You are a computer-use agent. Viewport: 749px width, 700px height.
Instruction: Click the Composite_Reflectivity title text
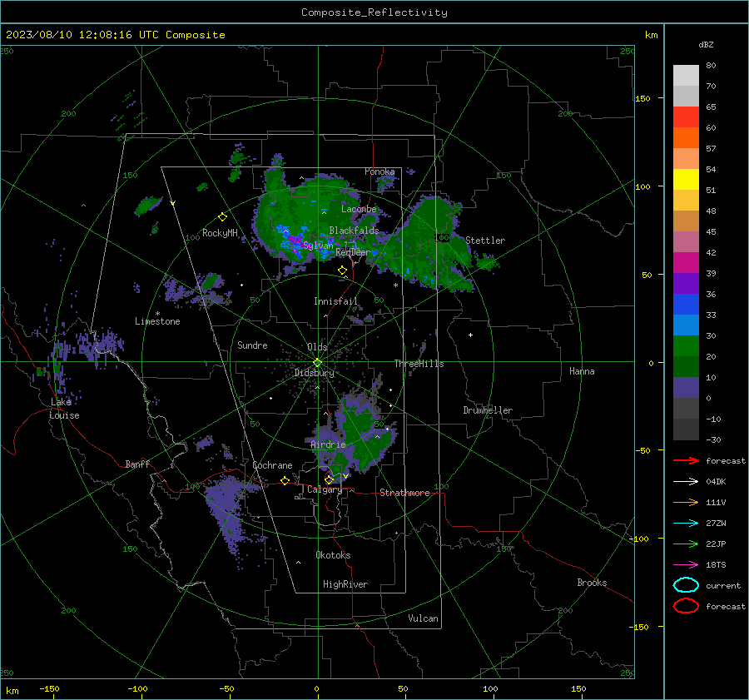(374, 12)
